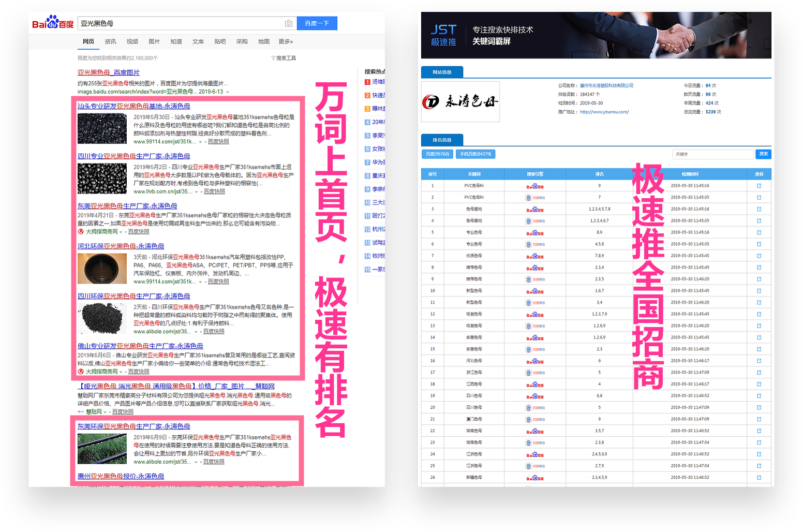This screenshot has width=803, height=532.
Task: Switch to the 地图 tab
Action: point(264,41)
